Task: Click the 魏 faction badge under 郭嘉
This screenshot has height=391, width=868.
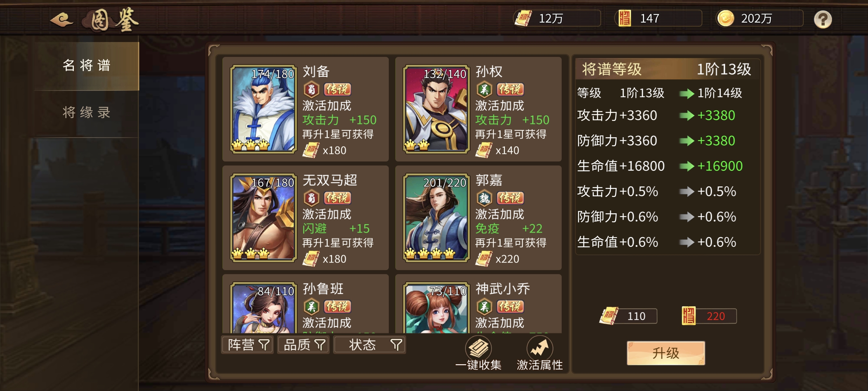Action: [x=484, y=198]
